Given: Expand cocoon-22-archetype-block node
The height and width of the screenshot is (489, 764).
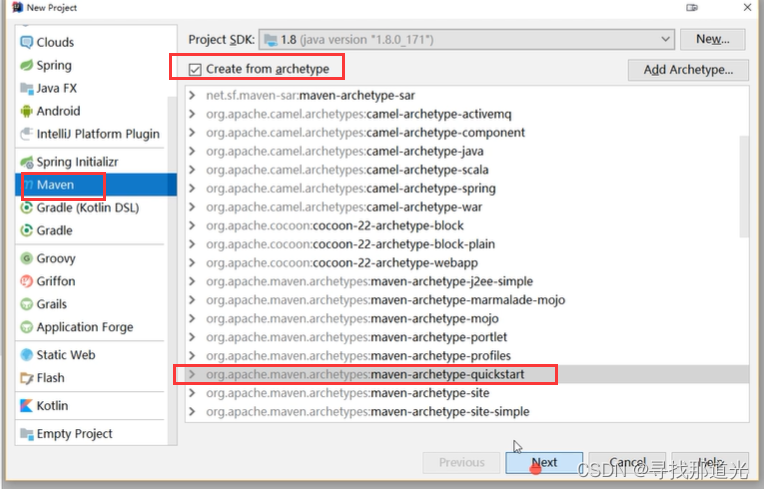Looking at the screenshot, I should pos(192,226).
